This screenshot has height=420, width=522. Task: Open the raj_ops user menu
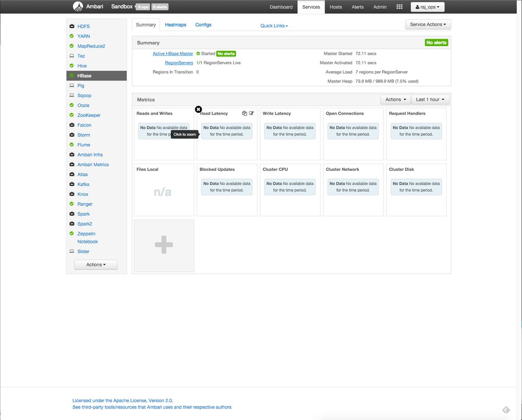click(x=427, y=7)
